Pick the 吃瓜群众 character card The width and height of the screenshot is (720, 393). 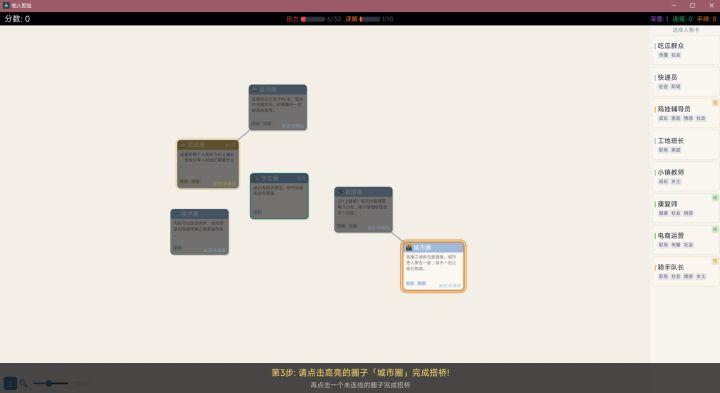686,50
